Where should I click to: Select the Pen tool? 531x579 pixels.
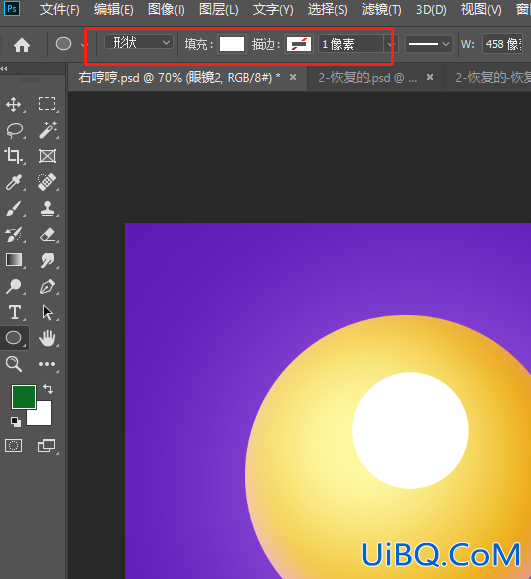47,287
